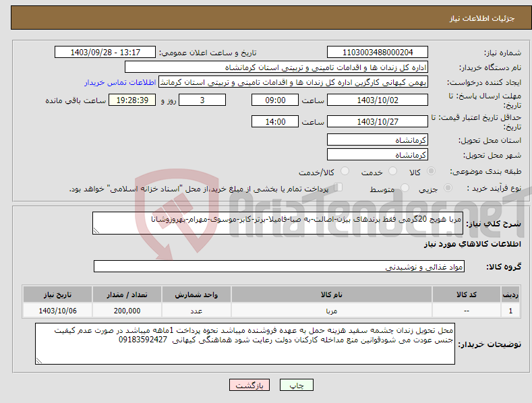
Task: Click the goods group field مواد غذائی و نوشیدنی
Action: point(279,267)
